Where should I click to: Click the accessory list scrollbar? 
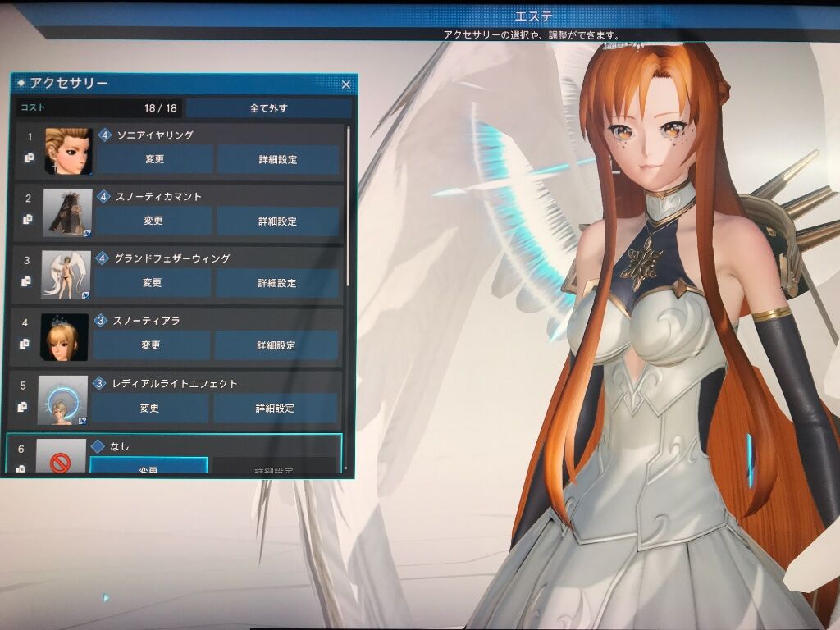click(348, 206)
